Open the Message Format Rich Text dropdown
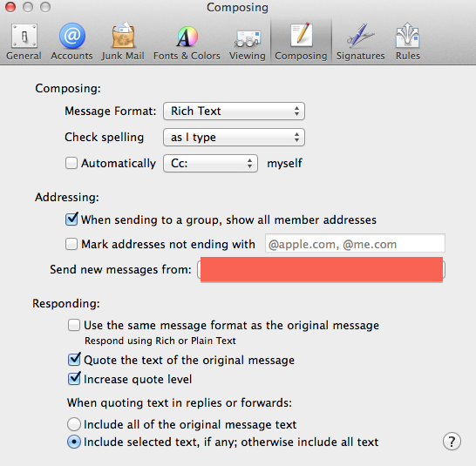This screenshot has width=476, height=466. 234,111
